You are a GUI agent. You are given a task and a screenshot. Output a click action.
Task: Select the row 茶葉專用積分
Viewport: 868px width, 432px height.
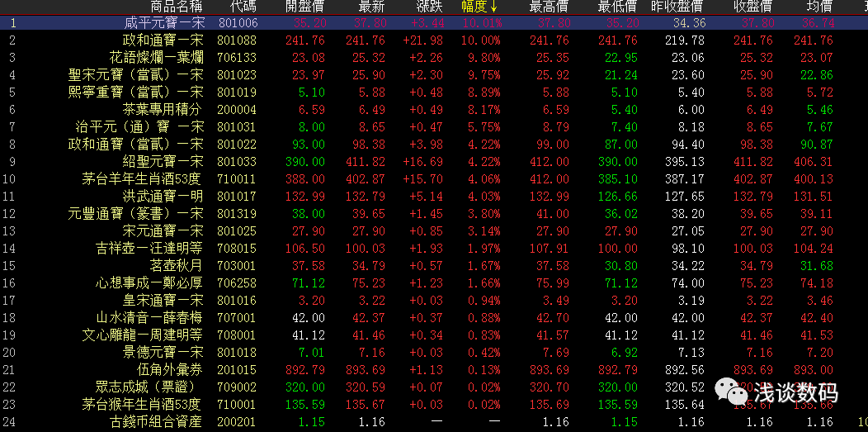434,110
